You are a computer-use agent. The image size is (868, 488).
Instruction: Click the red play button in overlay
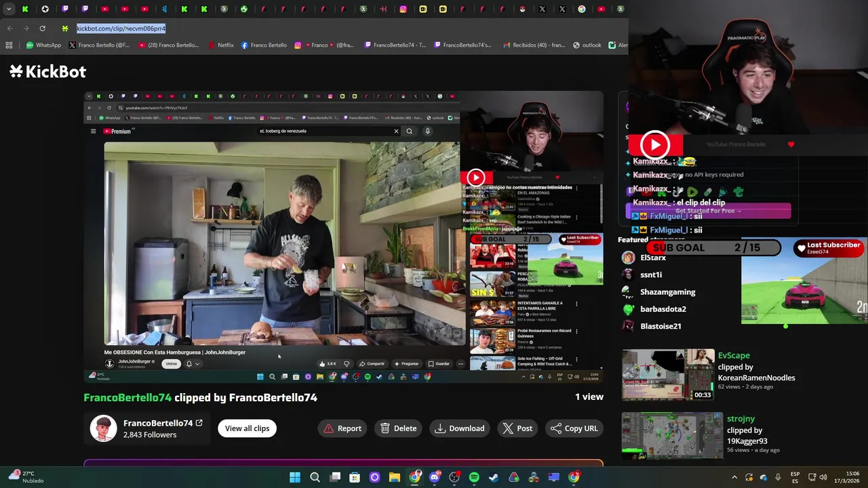[655, 144]
